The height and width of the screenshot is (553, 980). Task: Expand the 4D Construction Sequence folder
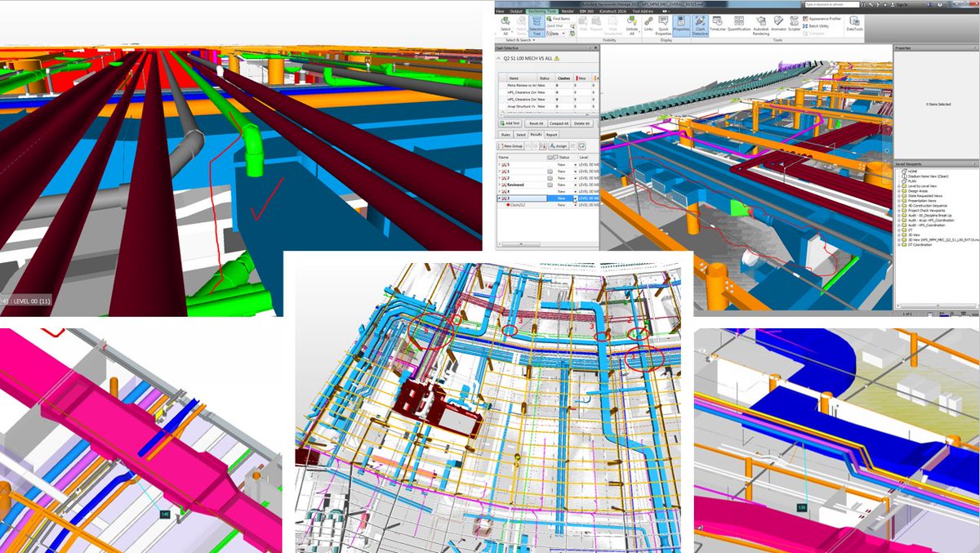pos(899,206)
